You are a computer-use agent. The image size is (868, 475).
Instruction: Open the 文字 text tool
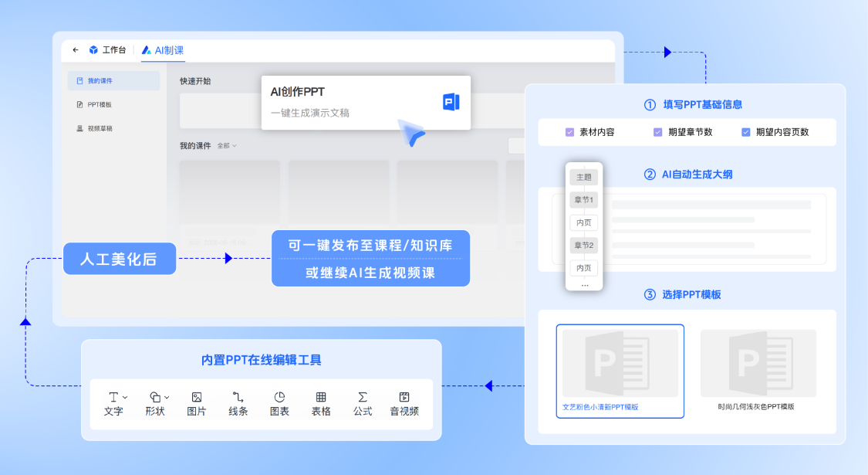pos(113,403)
